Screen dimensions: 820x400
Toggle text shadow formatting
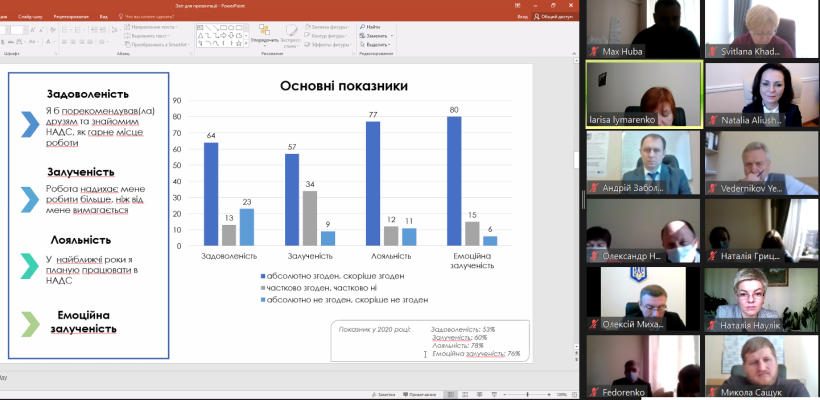(x=3, y=42)
